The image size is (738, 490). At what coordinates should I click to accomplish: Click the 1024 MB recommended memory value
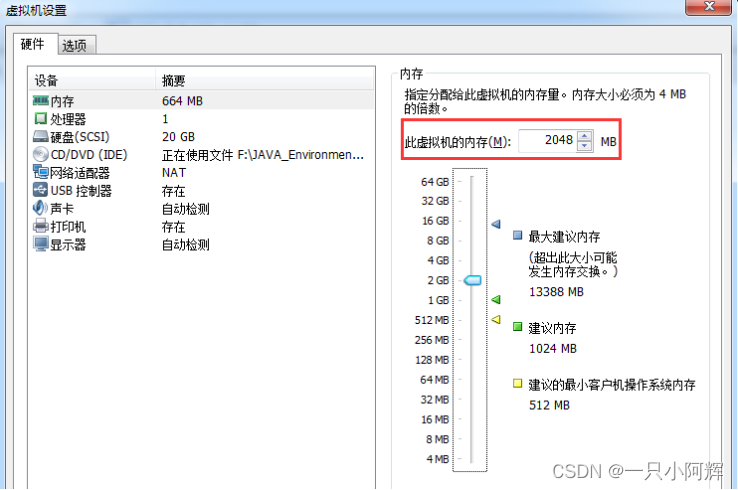[x=553, y=348]
